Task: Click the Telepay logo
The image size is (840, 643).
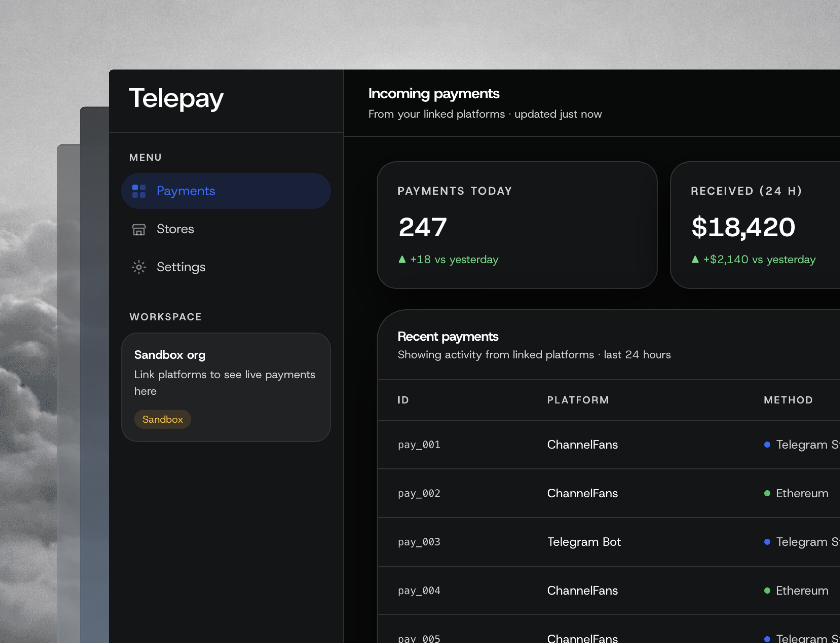Action: (x=176, y=98)
